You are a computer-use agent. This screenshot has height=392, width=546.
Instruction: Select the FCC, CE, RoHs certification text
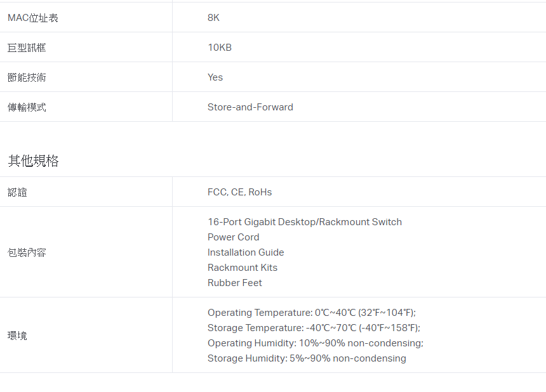click(239, 192)
